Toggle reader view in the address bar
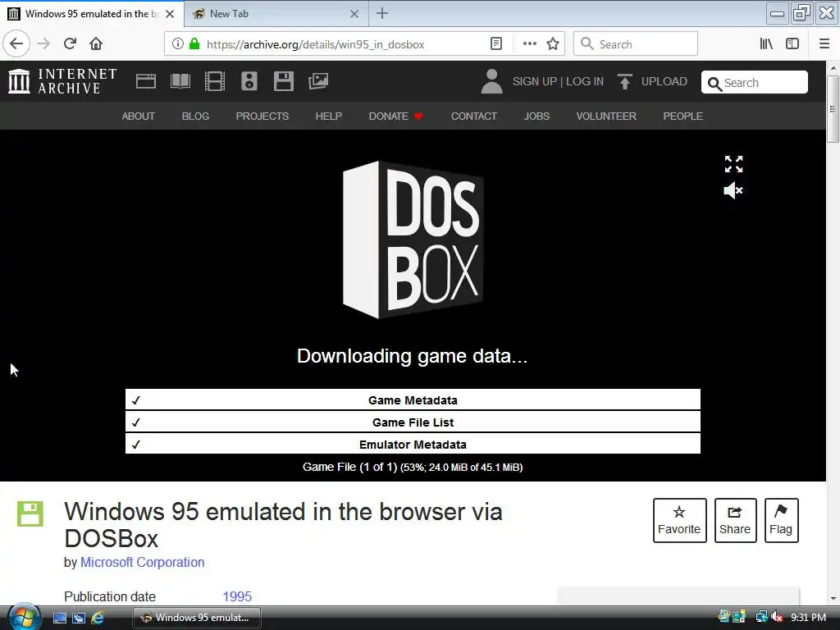 tap(496, 43)
